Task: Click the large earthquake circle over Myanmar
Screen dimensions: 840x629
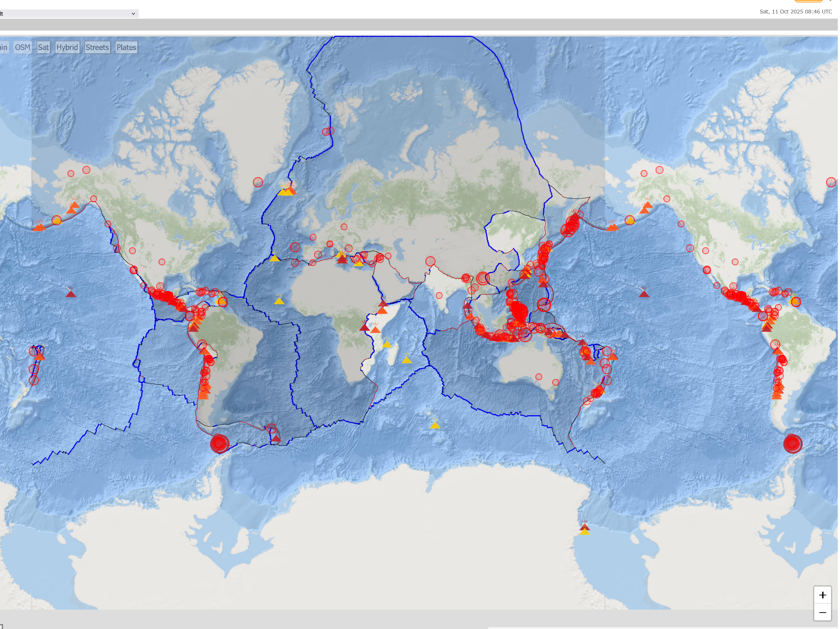Action: pyautogui.click(x=484, y=279)
